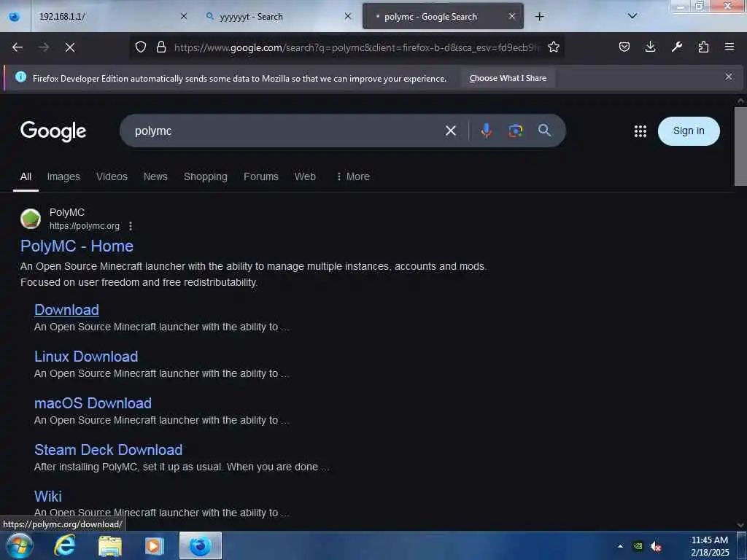The height and width of the screenshot is (560, 747).
Task: Close the yyyyyyt Search tab
Action: click(x=348, y=16)
